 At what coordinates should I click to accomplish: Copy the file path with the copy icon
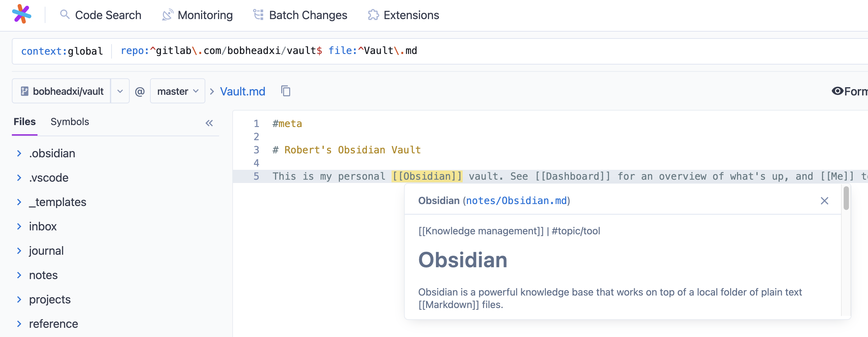click(286, 91)
